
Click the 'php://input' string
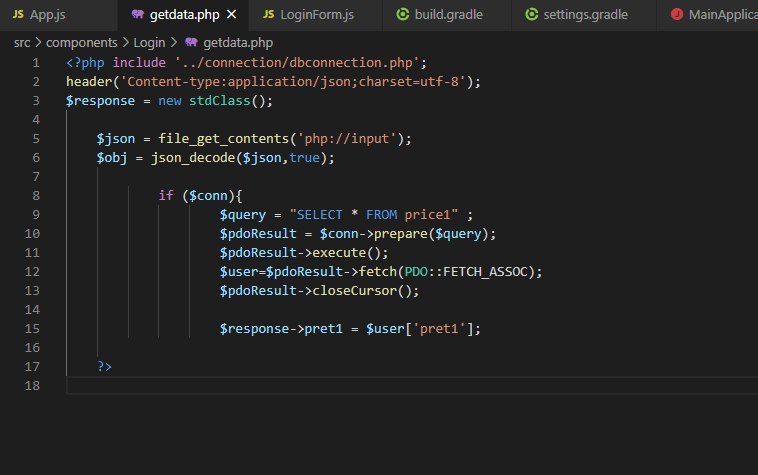pos(347,139)
